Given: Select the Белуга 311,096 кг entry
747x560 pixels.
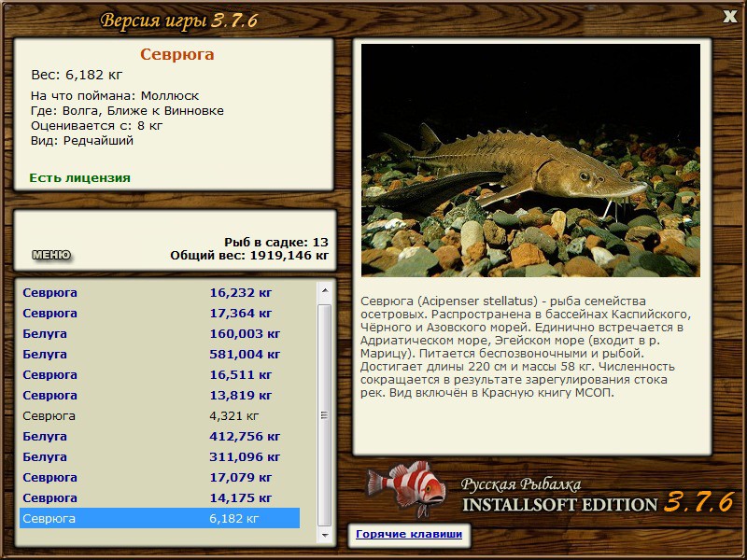Looking at the screenshot, I should (160, 456).
